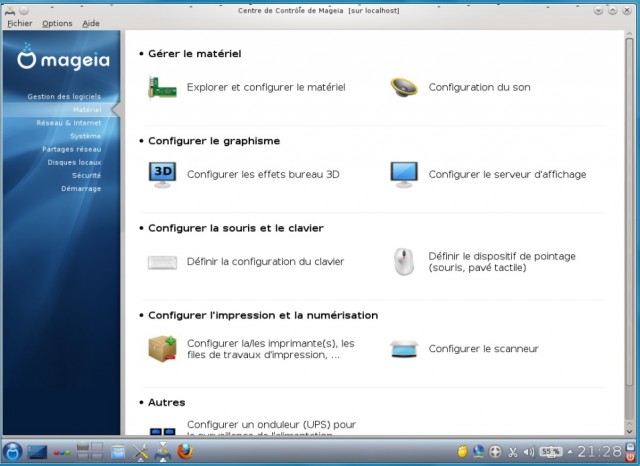Click the three colored dots activities icon

[x=62, y=453]
